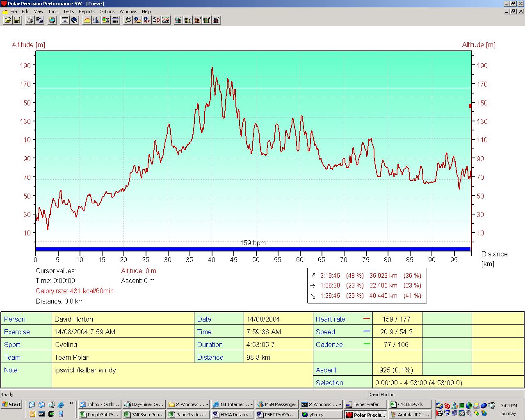Click the 1:1 zoom magnifier icon
Viewport: 525px width, 420px height.
[x=128, y=20]
